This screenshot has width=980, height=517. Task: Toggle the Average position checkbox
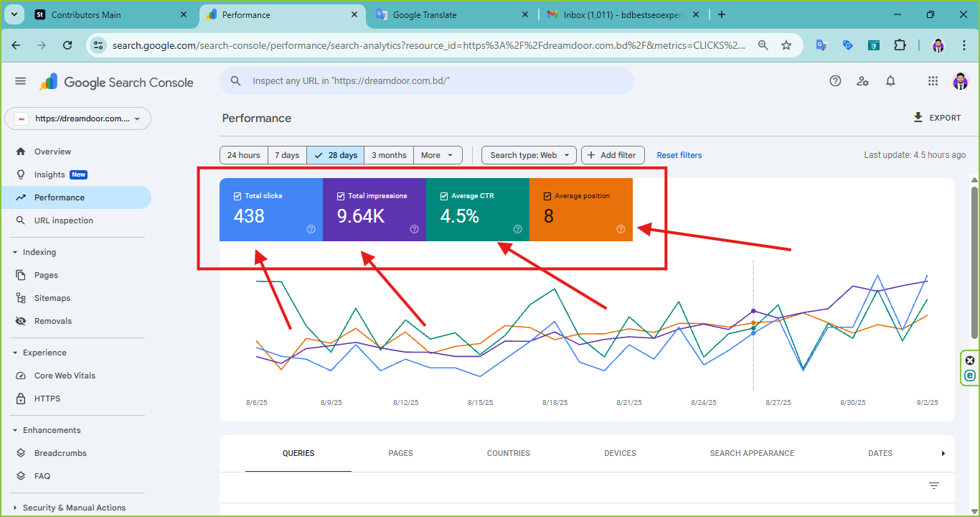547,196
